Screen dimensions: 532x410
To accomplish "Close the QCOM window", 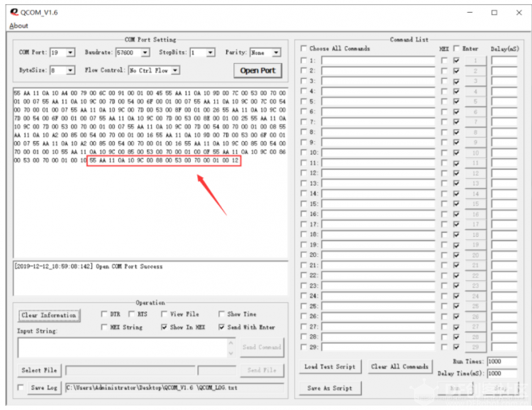I will [x=519, y=13].
